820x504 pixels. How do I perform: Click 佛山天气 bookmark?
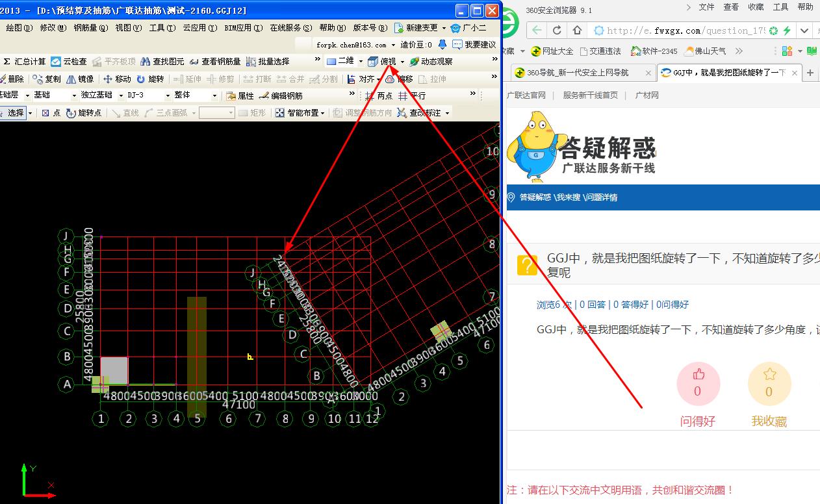pos(705,51)
